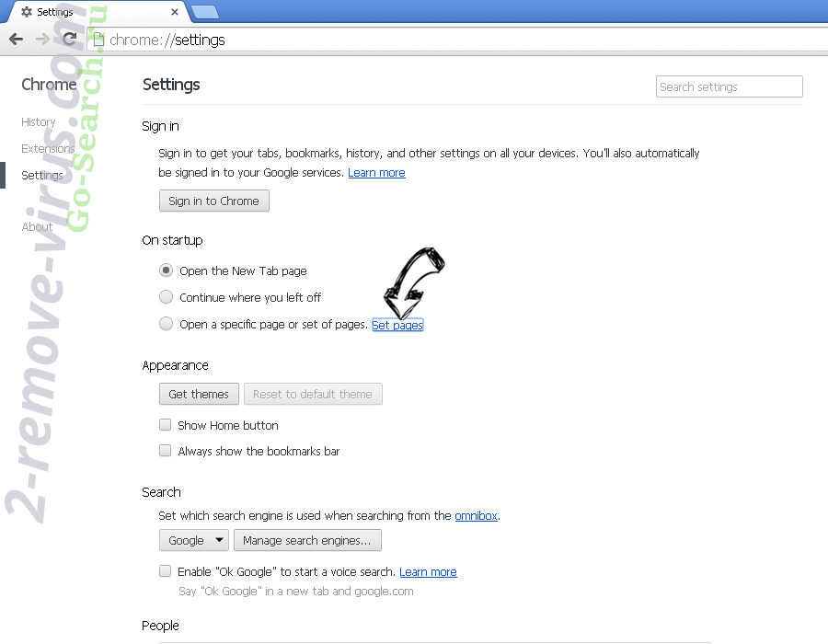Select Settings in the sidebar
This screenshot has width=828, height=644.
pyautogui.click(x=41, y=175)
